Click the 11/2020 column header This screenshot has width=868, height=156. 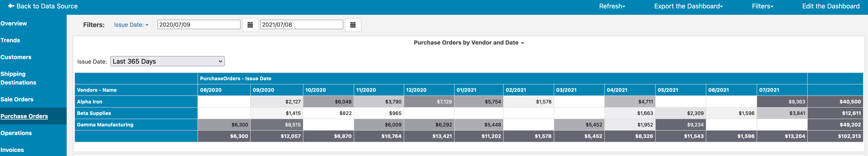coord(379,90)
